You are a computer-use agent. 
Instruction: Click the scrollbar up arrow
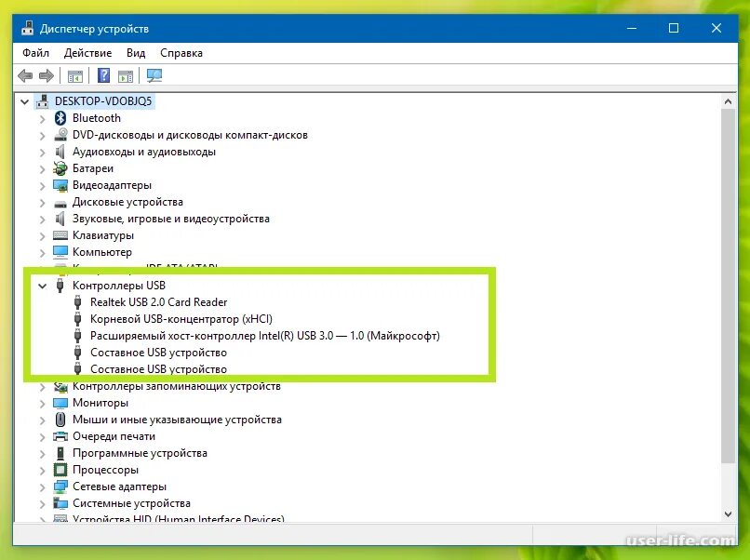728,101
